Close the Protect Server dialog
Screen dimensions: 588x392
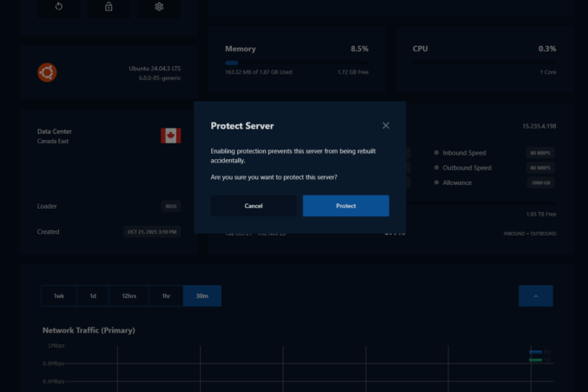pyautogui.click(x=385, y=125)
